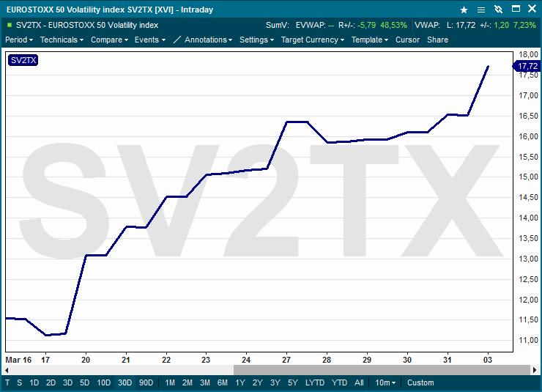Viewport: 542px width, 392px height.
Task: Click the horizontal scrollbar thumb
Action: pos(382,370)
